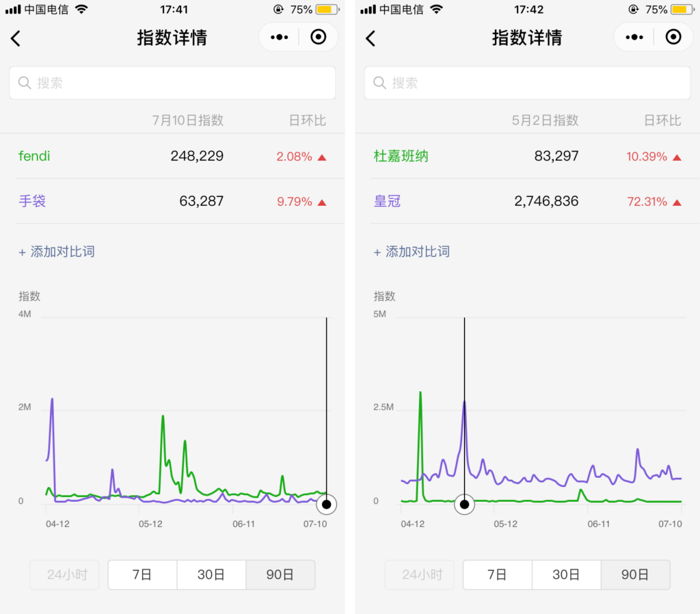700x614 pixels.
Task: Click the chart cursor handle on the right chart
Action: [464, 505]
